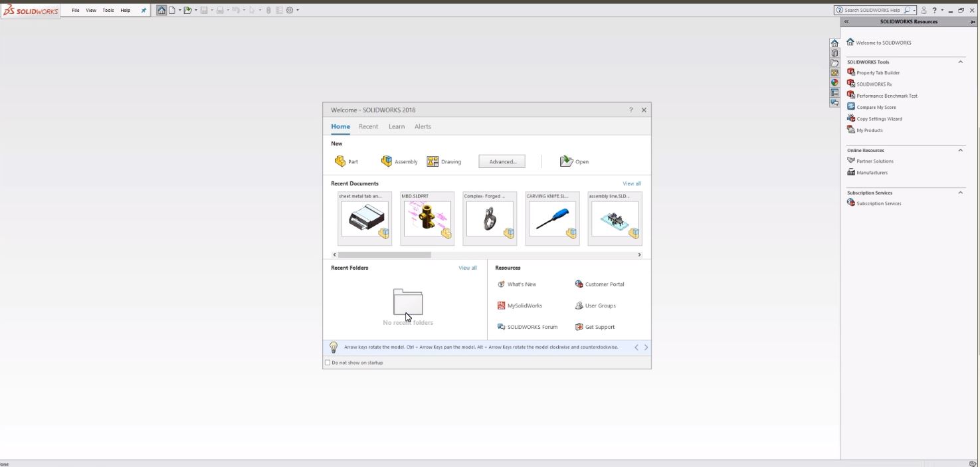Click the status bar icon at bottom right

coord(973,464)
